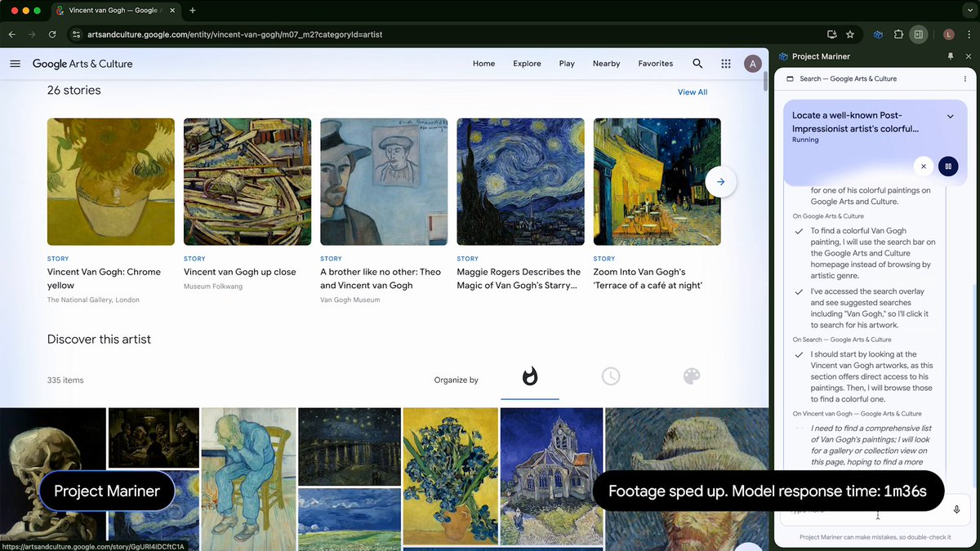Open the Play nav item

[567, 64]
